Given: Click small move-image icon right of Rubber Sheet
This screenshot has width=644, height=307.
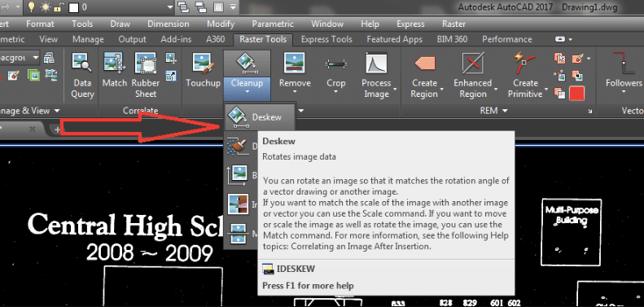Looking at the screenshot, I should (171, 59).
